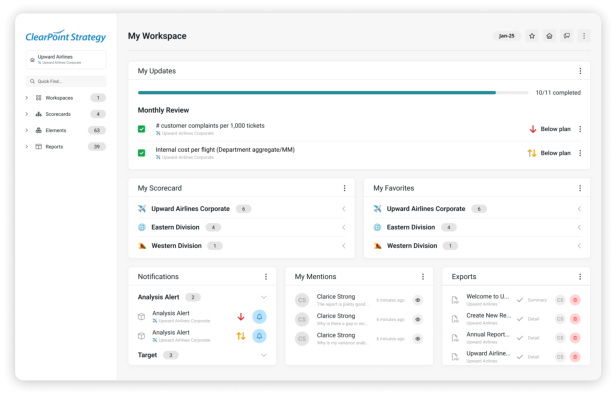Click airplane icon of Upward Airlines Corporate in My Scorecard

click(x=142, y=209)
